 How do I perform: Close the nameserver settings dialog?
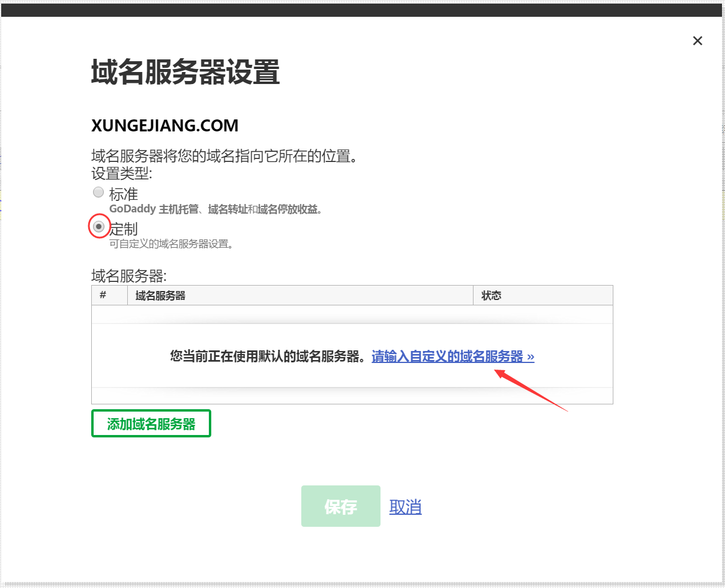(x=697, y=41)
